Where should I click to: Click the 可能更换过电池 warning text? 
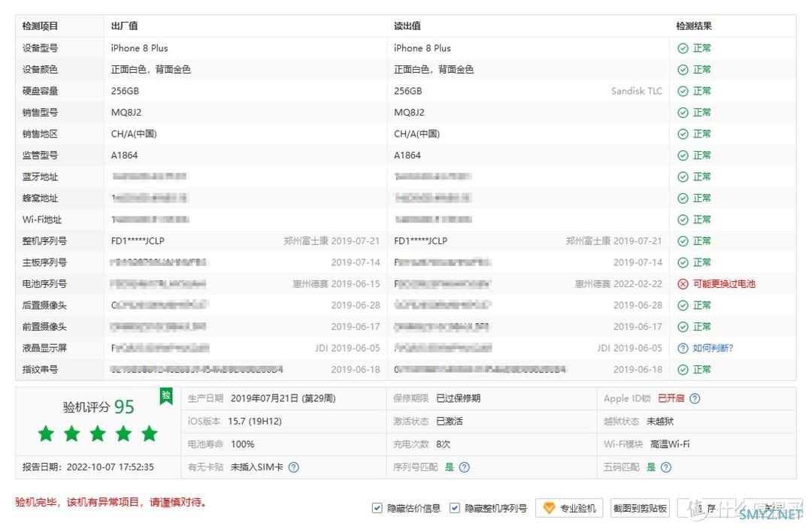(724, 284)
